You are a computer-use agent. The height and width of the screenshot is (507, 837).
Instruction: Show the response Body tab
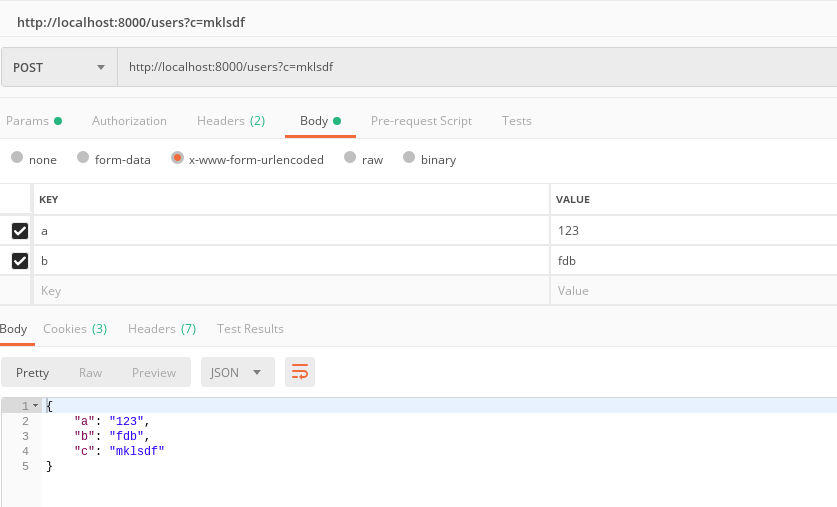click(13, 329)
